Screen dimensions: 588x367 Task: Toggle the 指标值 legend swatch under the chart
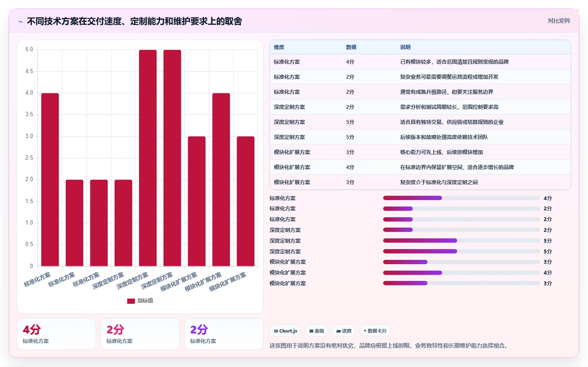pyautogui.click(x=131, y=301)
